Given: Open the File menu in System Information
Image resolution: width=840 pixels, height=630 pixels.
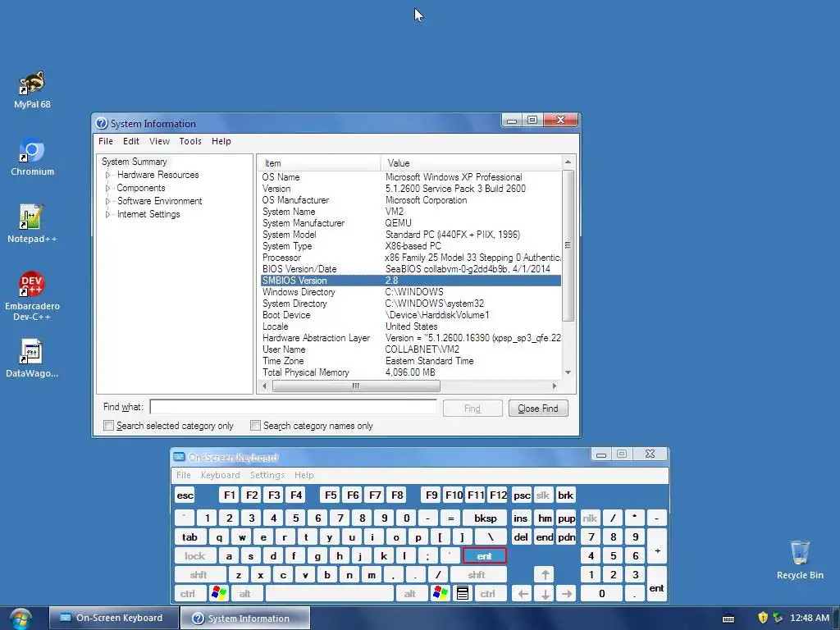Looking at the screenshot, I should coord(106,141).
